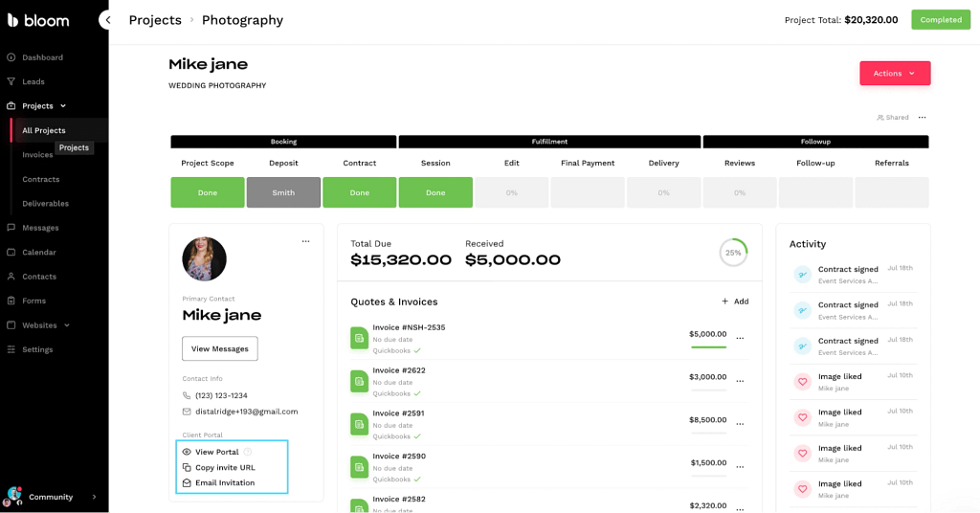Open contact card three-dot menu
The width and height of the screenshot is (980, 513).
(x=305, y=241)
